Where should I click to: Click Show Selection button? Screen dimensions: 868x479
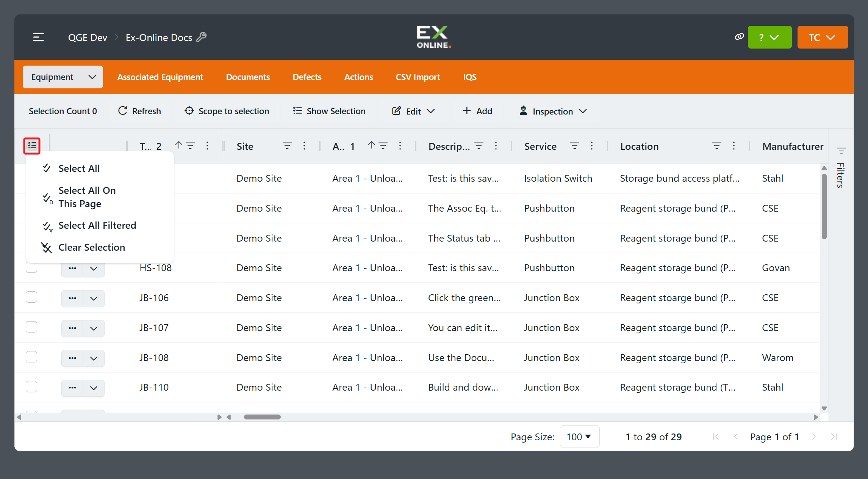click(x=329, y=111)
